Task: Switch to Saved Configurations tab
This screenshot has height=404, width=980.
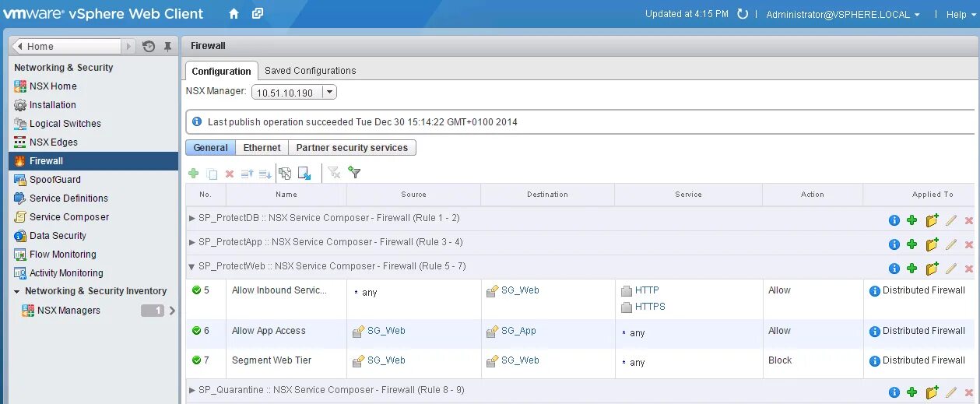Action: (x=310, y=71)
